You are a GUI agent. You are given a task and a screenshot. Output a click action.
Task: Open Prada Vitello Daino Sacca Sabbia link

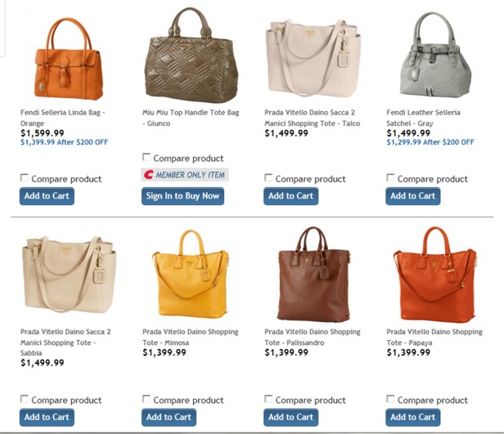pos(65,342)
